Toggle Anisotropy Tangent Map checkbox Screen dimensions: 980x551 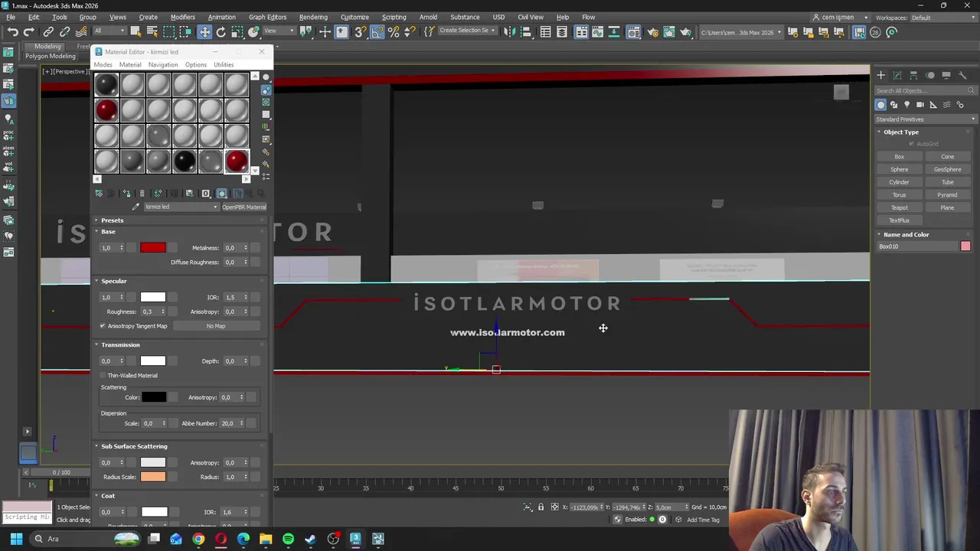click(103, 326)
